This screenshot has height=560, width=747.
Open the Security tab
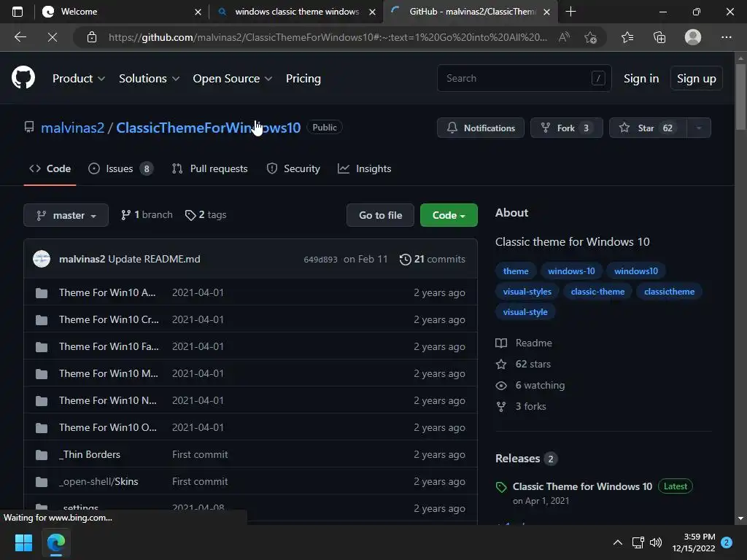[x=293, y=168]
